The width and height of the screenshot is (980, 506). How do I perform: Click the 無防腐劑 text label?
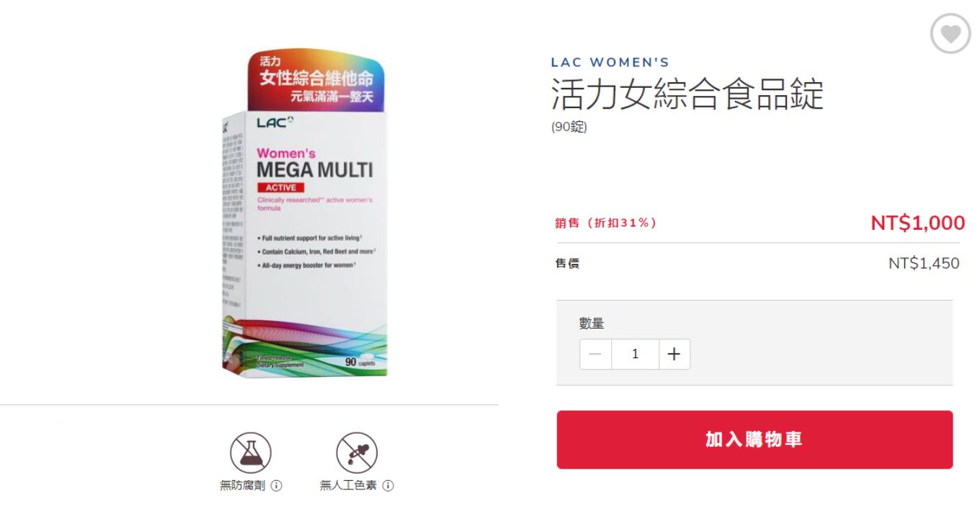click(243, 486)
